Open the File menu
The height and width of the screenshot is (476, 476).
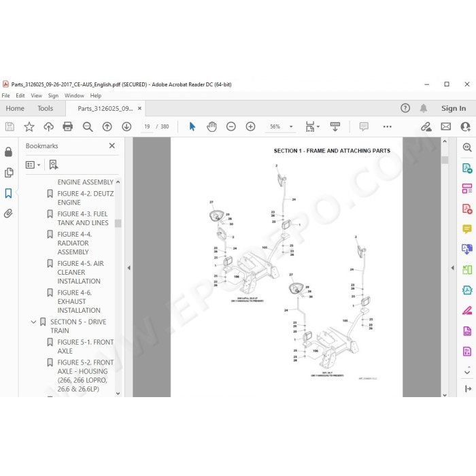(5, 96)
